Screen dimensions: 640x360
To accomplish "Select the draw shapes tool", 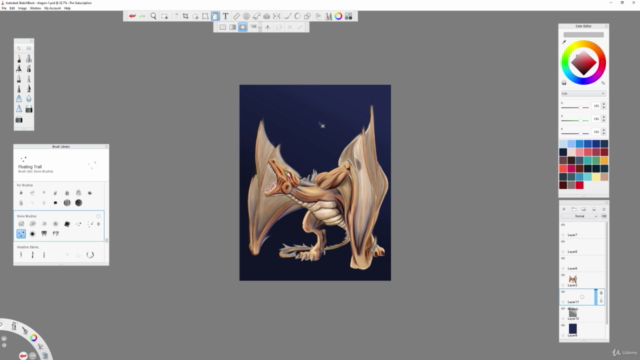I will click(307, 16).
